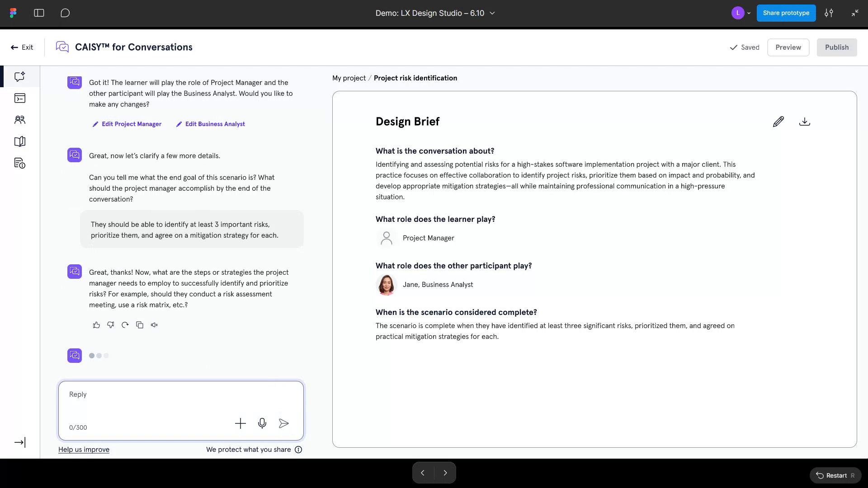
Task: Give thumbs down feedback on message
Action: point(110,325)
